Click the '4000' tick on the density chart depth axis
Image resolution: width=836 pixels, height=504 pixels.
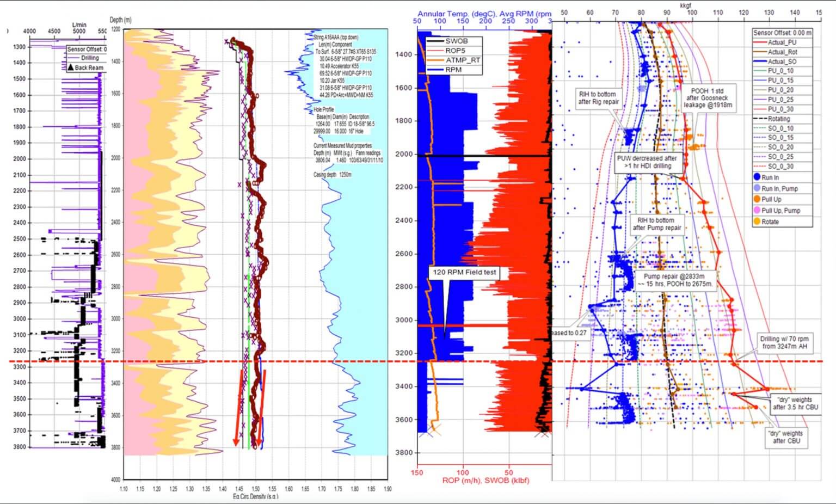click(x=116, y=480)
